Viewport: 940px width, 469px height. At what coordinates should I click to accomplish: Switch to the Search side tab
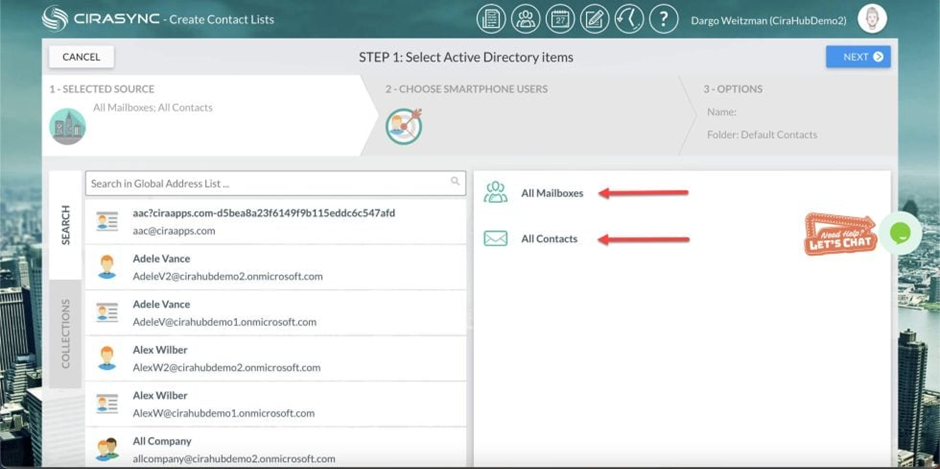[65, 225]
